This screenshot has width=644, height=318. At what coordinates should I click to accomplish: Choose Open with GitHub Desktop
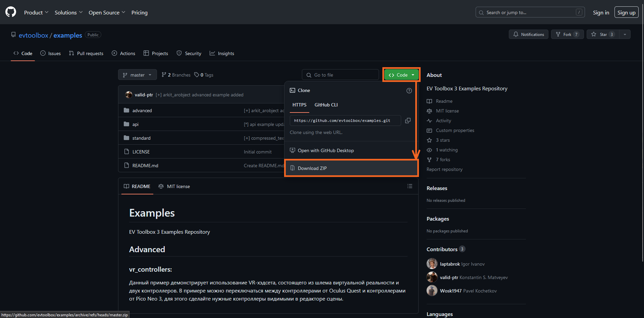click(326, 150)
